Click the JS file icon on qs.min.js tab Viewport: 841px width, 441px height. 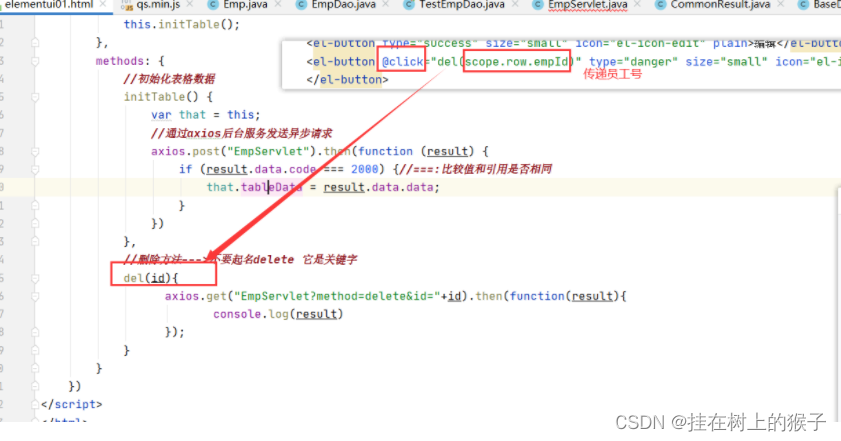tap(127, 5)
